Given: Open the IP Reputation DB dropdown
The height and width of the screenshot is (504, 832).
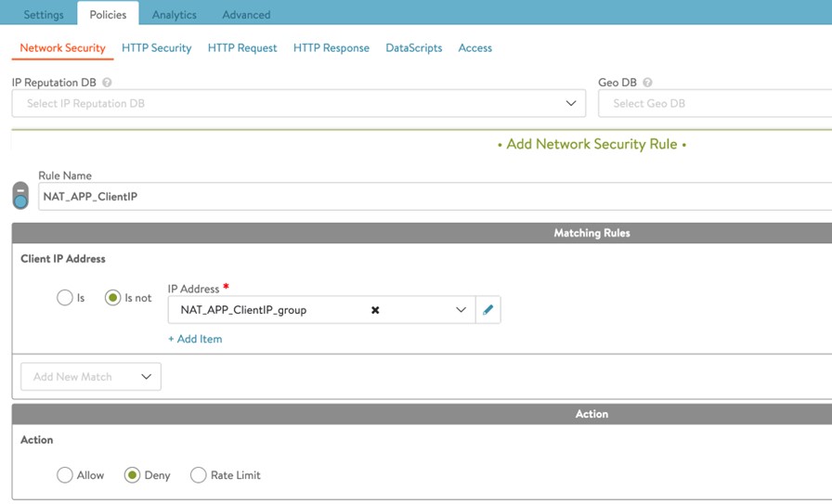Looking at the screenshot, I should pos(298,103).
